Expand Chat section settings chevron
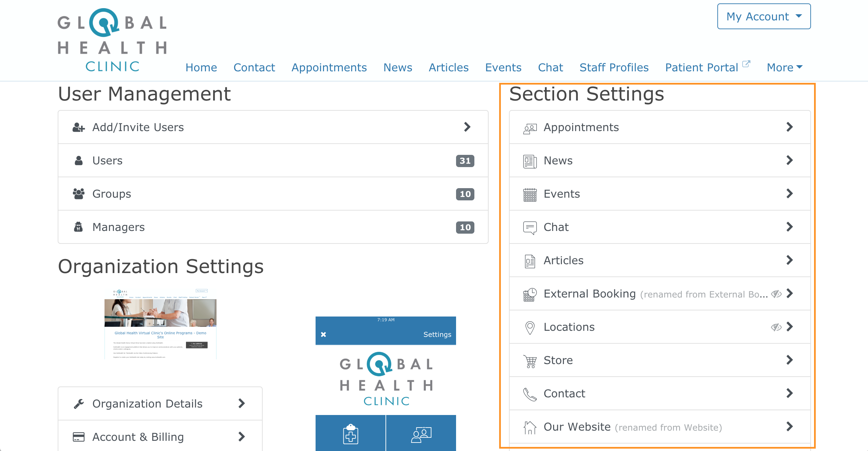Image resolution: width=868 pixels, height=451 pixels. click(x=790, y=227)
